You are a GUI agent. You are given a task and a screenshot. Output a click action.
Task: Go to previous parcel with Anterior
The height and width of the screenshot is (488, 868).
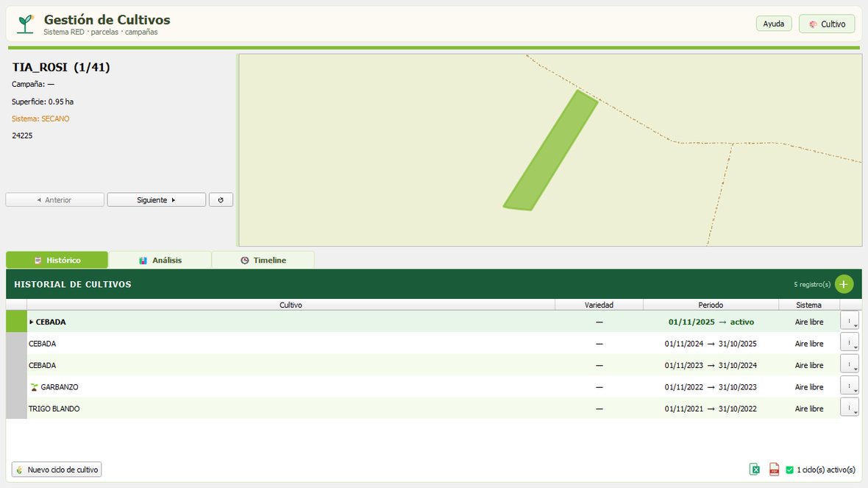tap(55, 200)
